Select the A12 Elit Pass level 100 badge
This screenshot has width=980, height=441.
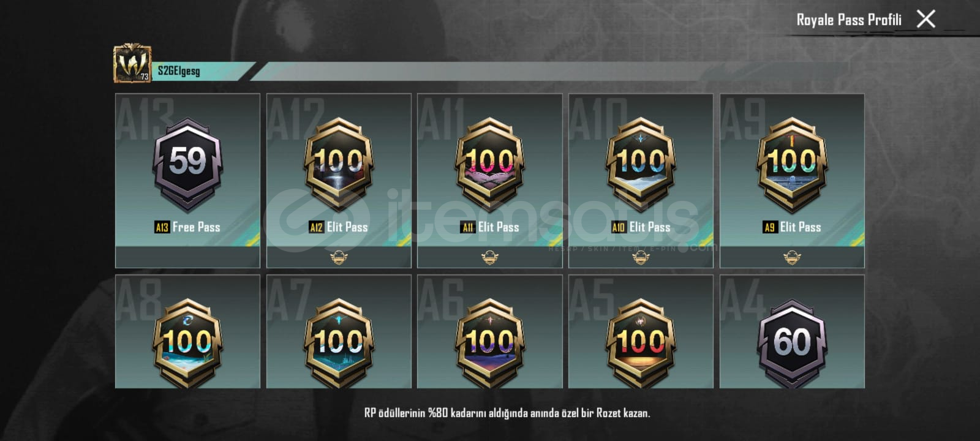(x=339, y=164)
